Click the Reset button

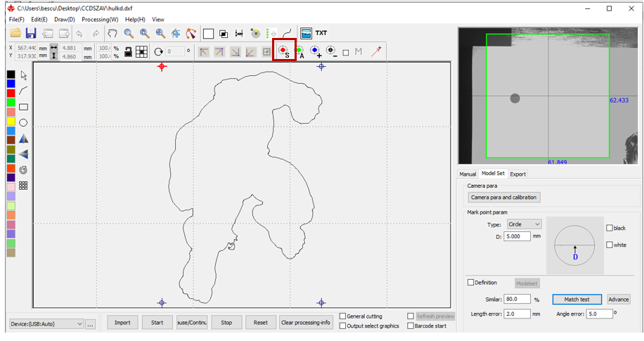260,323
